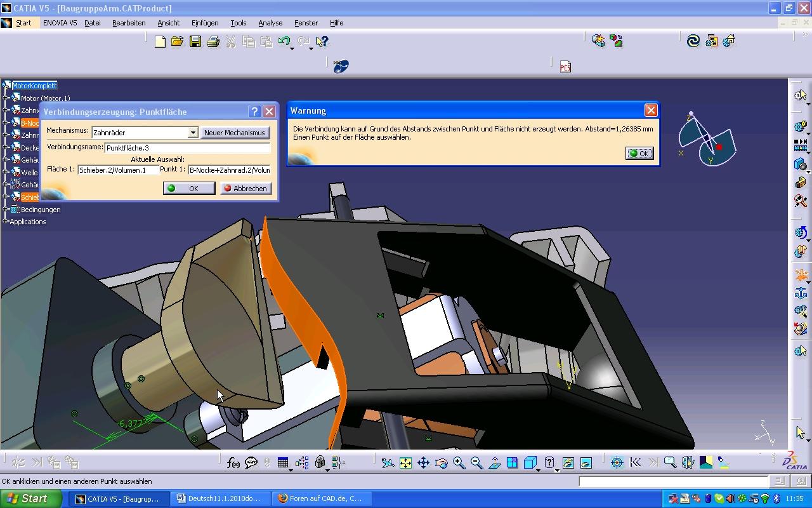Select the Bedingungen tree item
Screen dimensions: 812x508
(x=41, y=210)
